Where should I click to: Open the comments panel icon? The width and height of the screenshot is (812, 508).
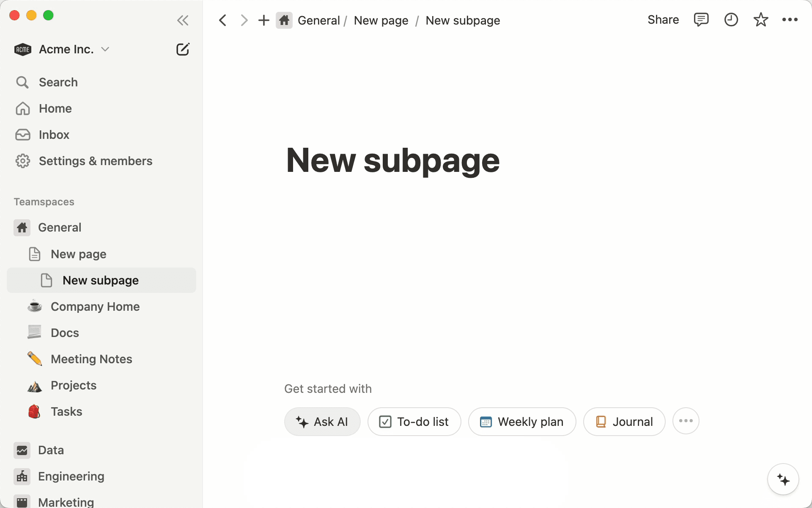(x=701, y=19)
